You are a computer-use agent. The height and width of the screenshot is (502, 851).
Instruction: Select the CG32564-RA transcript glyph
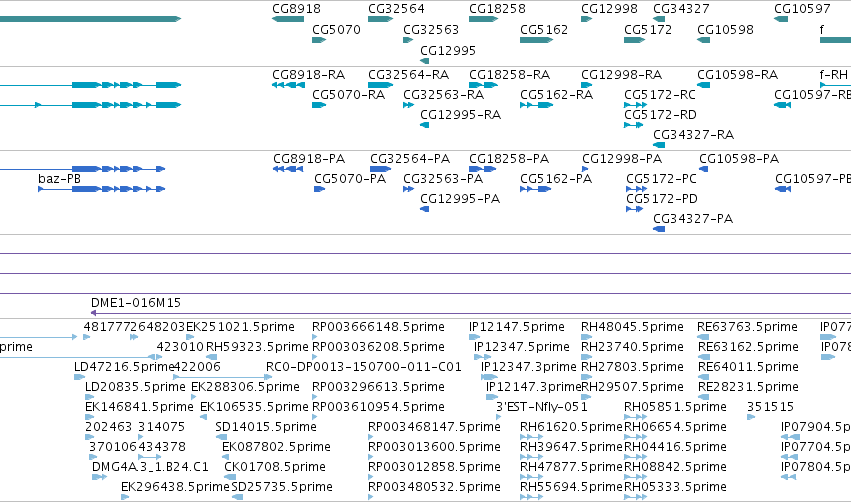pos(380,85)
